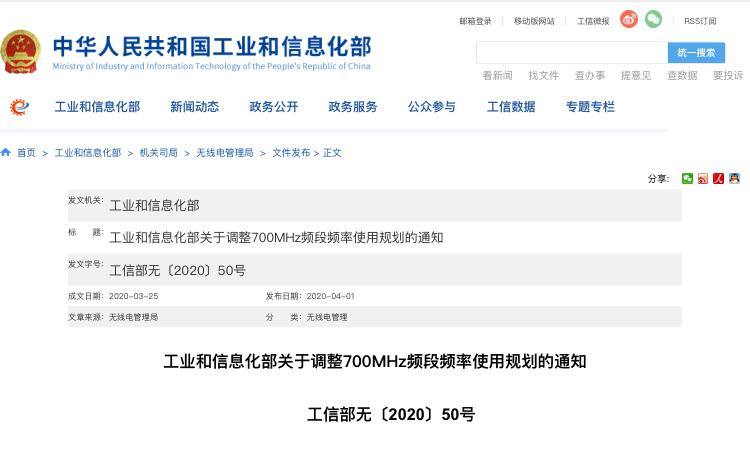Click 机关司局 breadcrumb link
Viewport: 750px width, 459px height.
(x=159, y=153)
